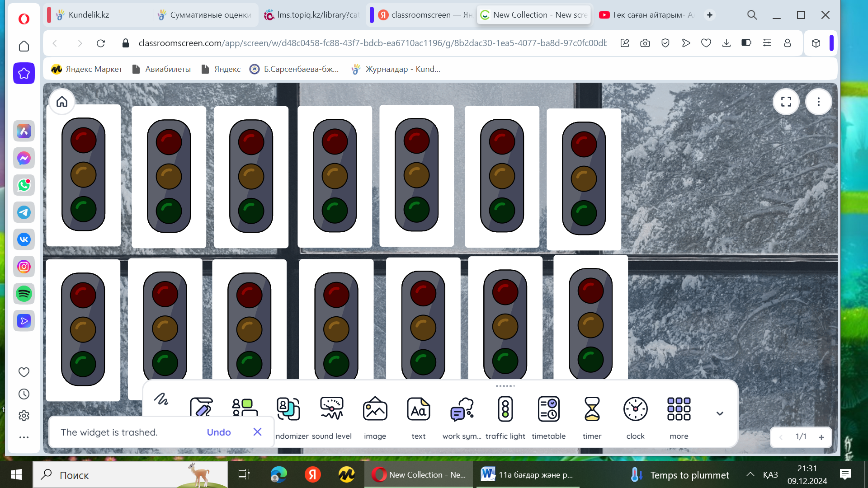Dismiss the widget trashed notification
868x488 pixels.
pyautogui.click(x=257, y=432)
